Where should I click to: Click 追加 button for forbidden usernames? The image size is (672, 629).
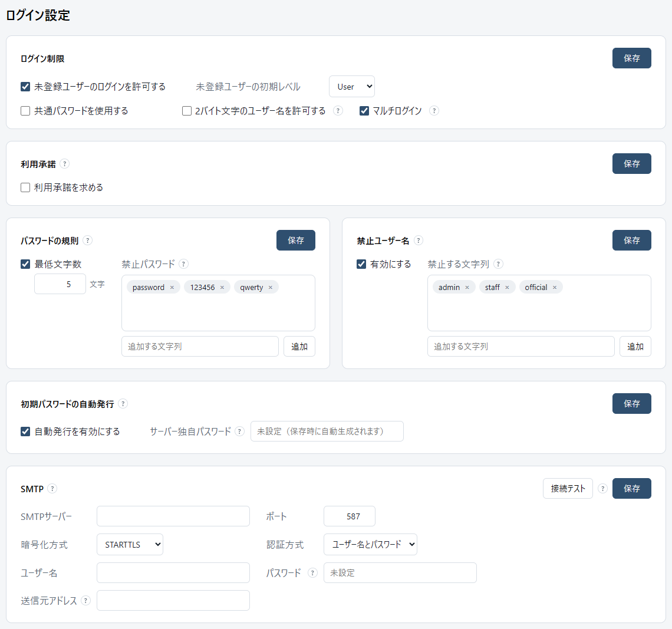[635, 347]
